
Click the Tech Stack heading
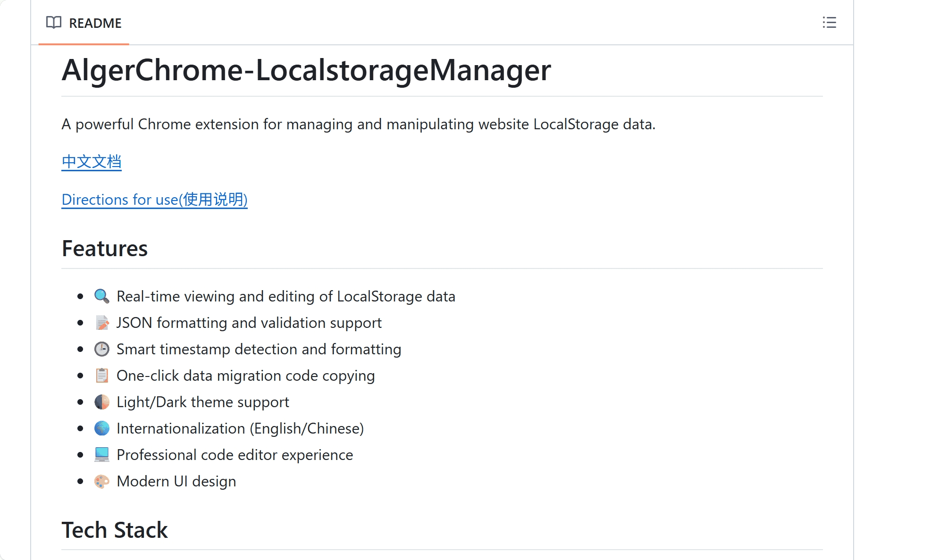[x=115, y=530]
